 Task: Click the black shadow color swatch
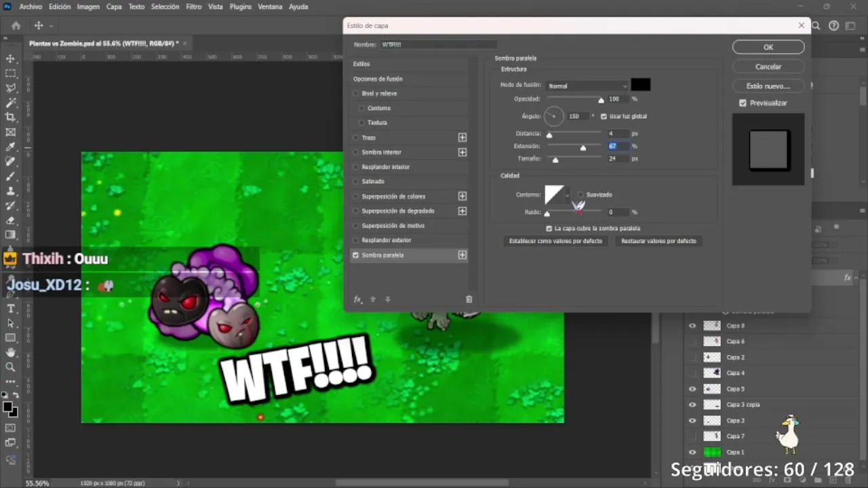click(x=641, y=85)
